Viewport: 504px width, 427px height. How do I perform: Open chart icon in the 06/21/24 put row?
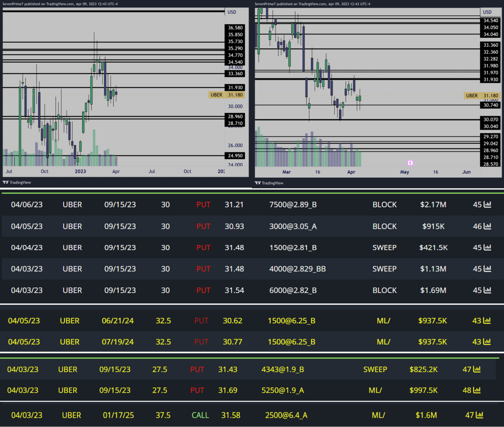(x=487, y=321)
